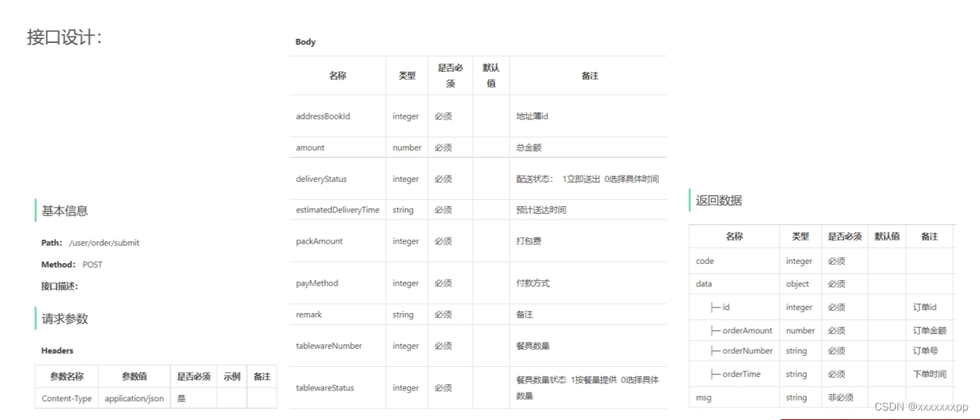
Task: Select the "estimatedDeliveryTime" parameter name
Action: click(337, 210)
